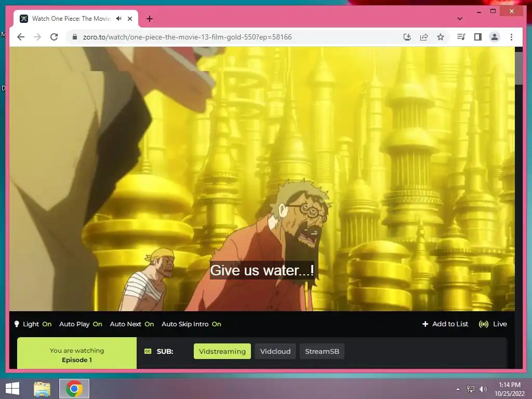Click the Live watch-together button

tap(493, 324)
